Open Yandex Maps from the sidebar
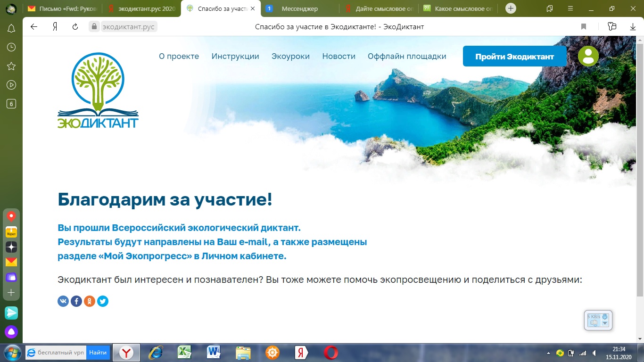This screenshot has height=362, width=644. [x=11, y=216]
